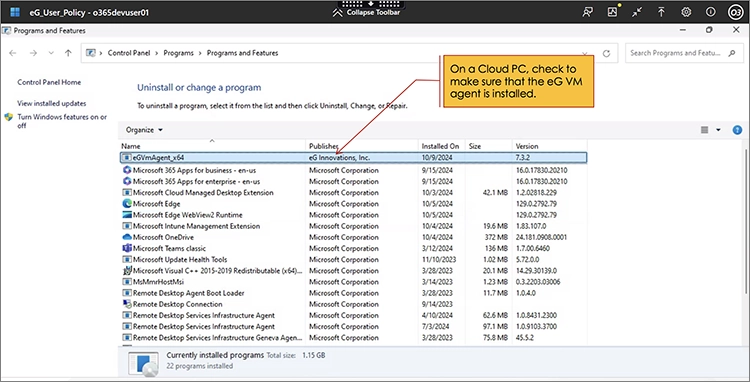Go forward with the right navigation arrow
The height and width of the screenshot is (382, 750).
(x=33, y=53)
